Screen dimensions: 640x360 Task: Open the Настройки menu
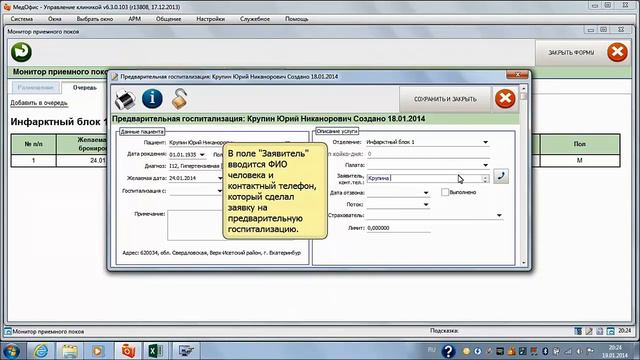[211, 19]
